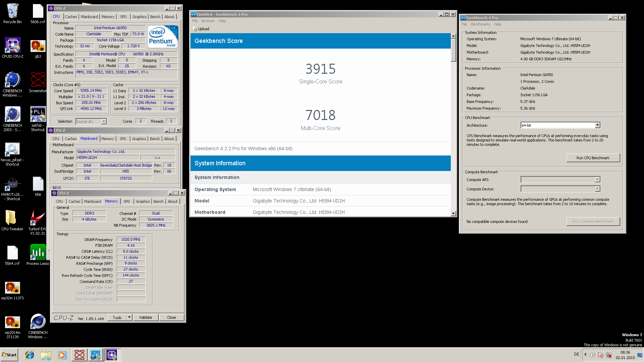Viewport: 644px width, 362px height.
Task: Click the Core Speed 5355.14 MHz value
Action: point(91,90)
